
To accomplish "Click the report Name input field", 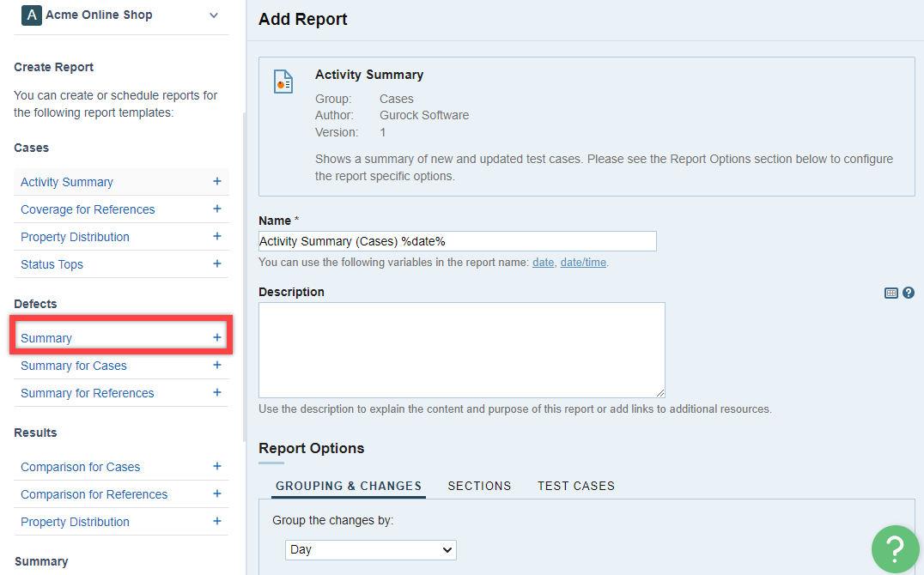I will click(457, 241).
